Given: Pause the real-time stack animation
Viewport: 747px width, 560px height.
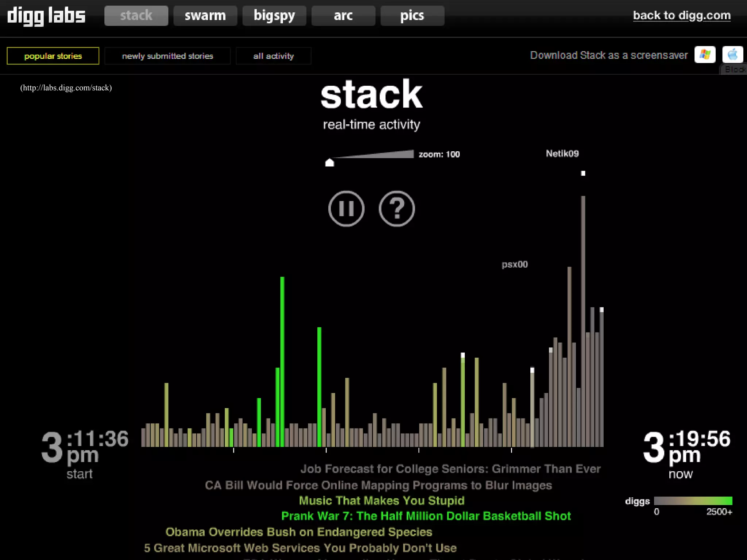Looking at the screenshot, I should pyautogui.click(x=346, y=209).
